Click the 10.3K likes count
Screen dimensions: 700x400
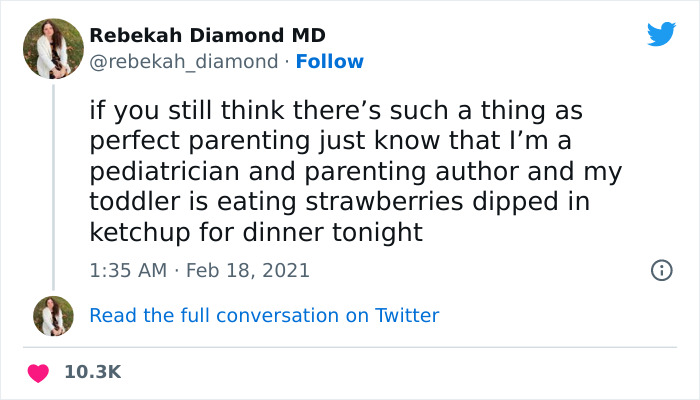tap(92, 372)
